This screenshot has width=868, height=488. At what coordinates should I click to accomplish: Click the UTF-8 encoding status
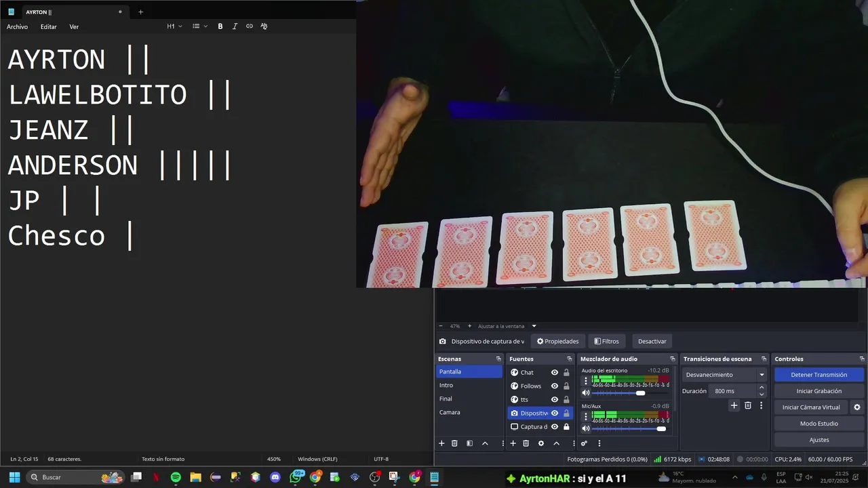point(381,459)
